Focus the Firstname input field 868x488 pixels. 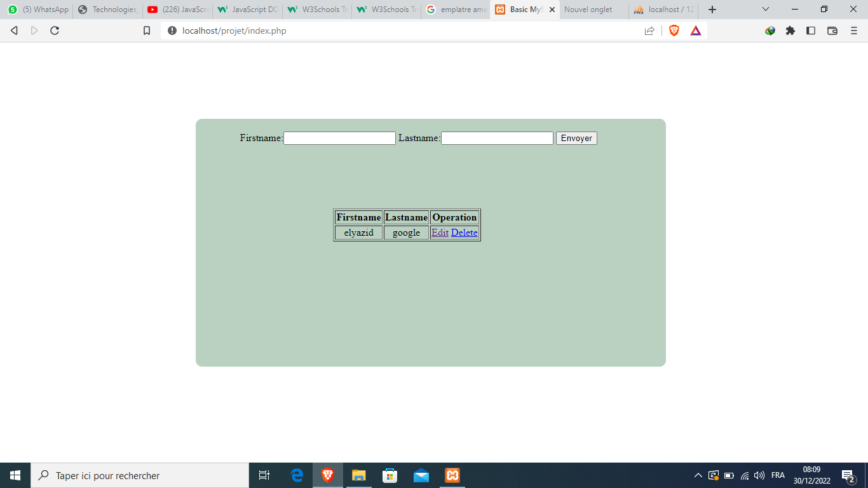click(339, 138)
